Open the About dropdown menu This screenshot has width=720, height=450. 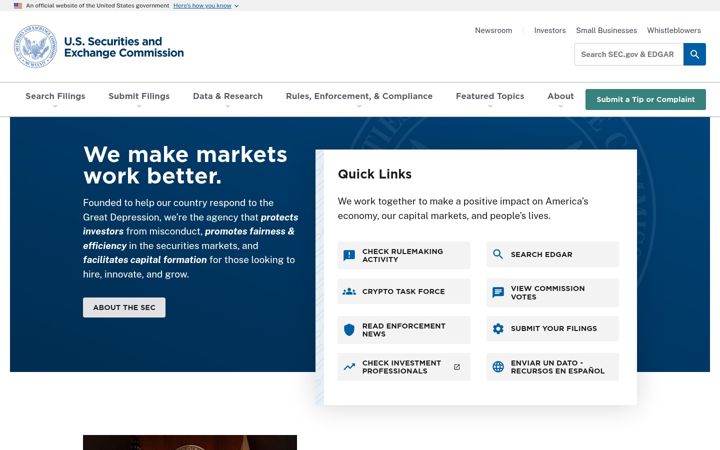tap(560, 99)
